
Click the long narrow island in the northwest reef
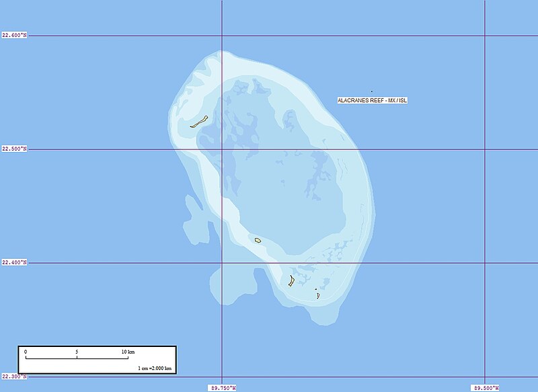click(199, 122)
